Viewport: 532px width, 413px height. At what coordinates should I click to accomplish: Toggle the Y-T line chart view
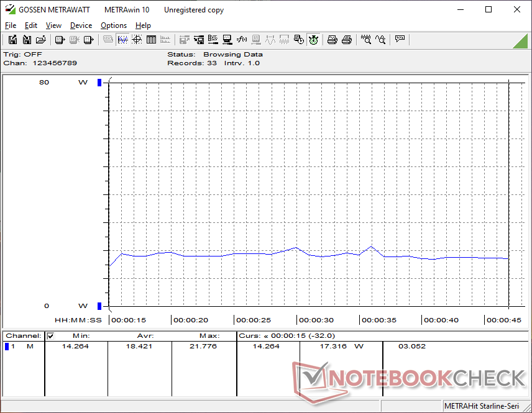click(x=122, y=40)
